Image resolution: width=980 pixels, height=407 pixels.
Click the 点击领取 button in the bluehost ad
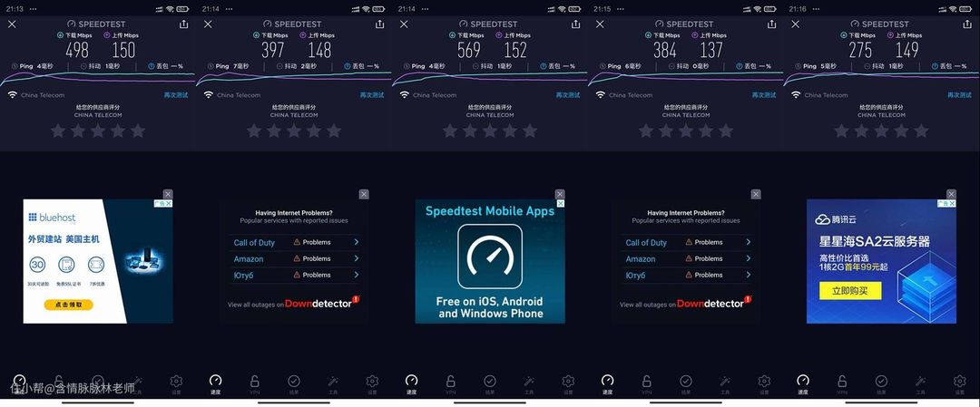(x=69, y=305)
